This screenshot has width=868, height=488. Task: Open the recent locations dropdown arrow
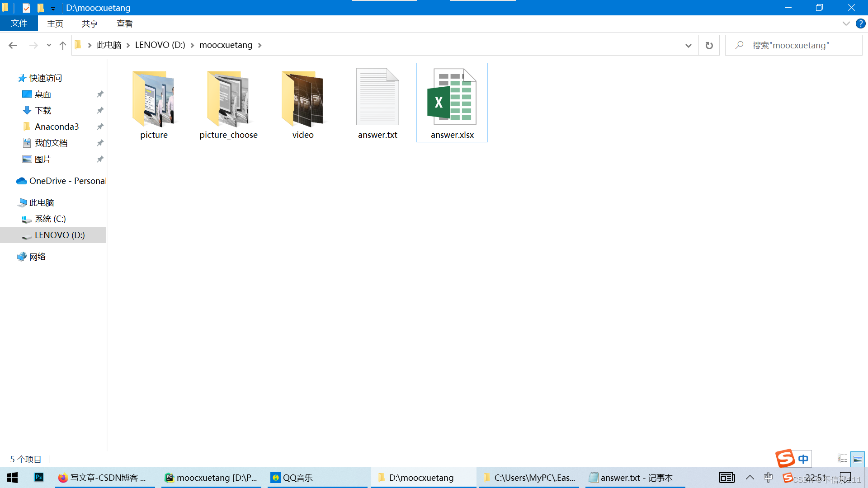coord(49,45)
